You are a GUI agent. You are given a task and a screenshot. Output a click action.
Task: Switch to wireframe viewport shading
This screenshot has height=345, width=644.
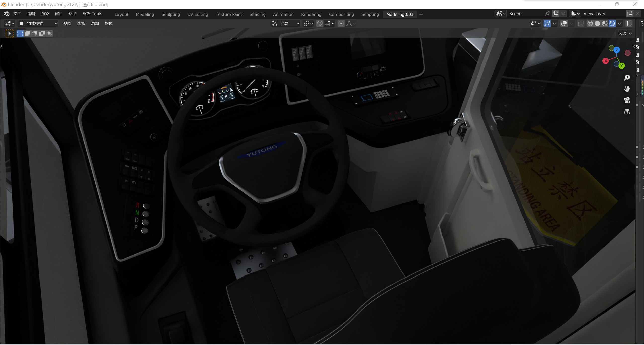tap(590, 23)
